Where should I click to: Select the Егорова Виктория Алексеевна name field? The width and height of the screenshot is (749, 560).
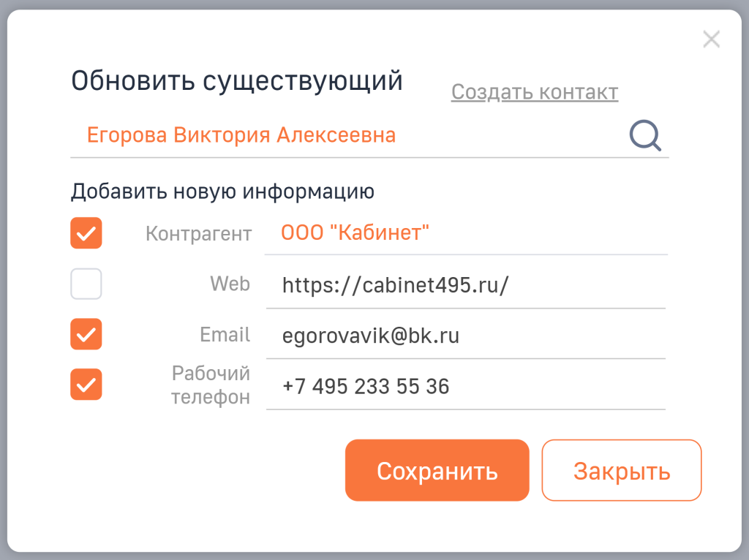point(241,135)
